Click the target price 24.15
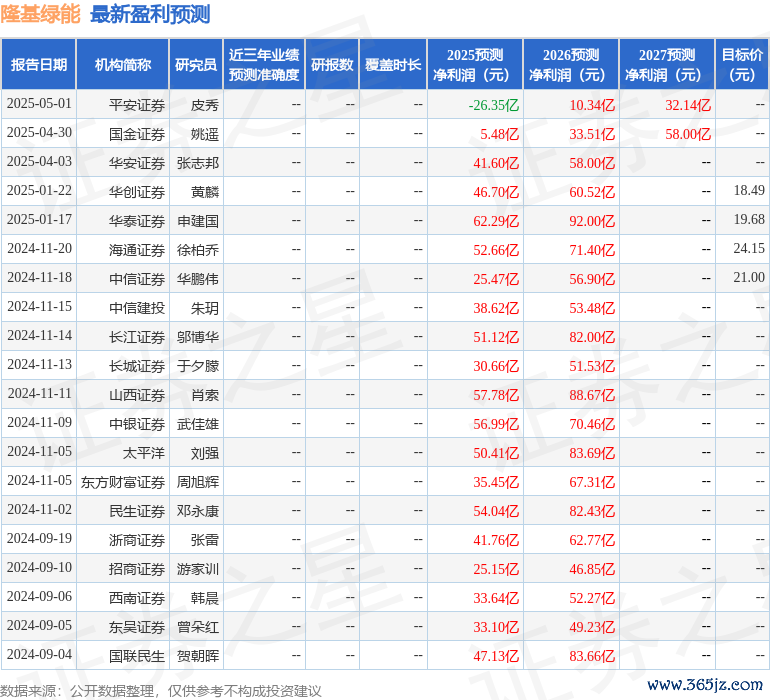Screen dimensions: 770x700 click(749, 249)
